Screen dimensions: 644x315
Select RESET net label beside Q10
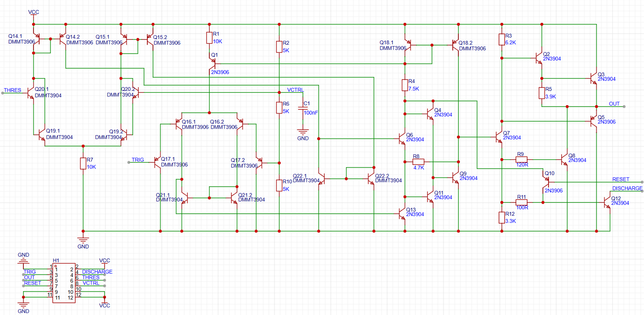coord(621,179)
